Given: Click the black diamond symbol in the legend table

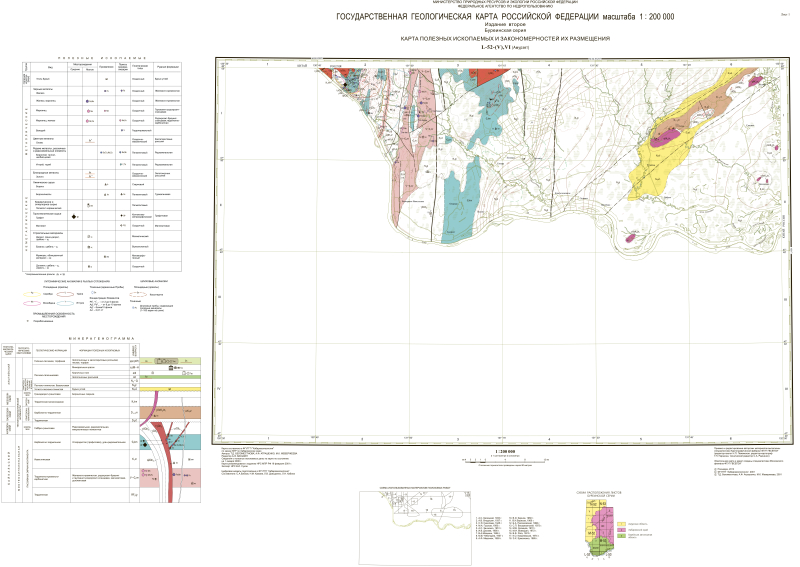Looking at the screenshot, I should (75, 217).
